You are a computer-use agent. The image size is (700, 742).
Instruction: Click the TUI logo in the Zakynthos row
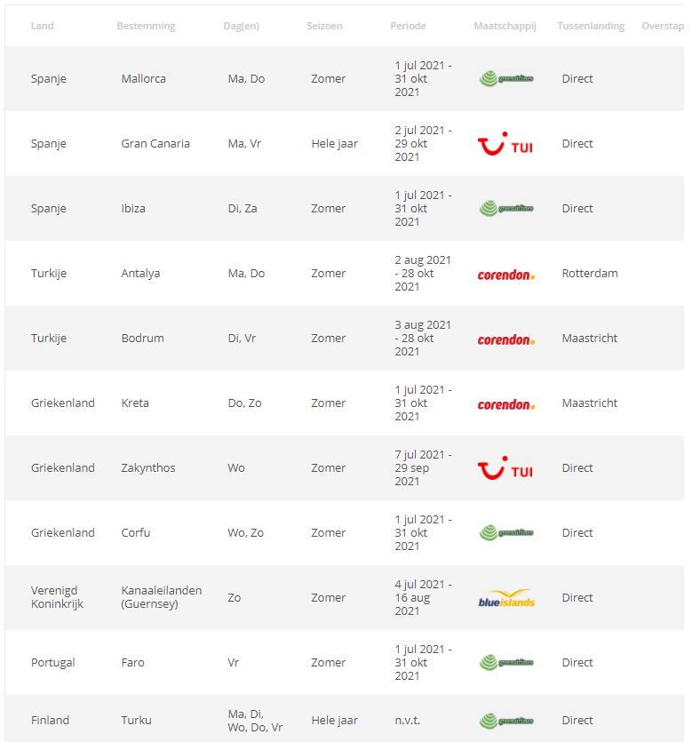coord(505,468)
